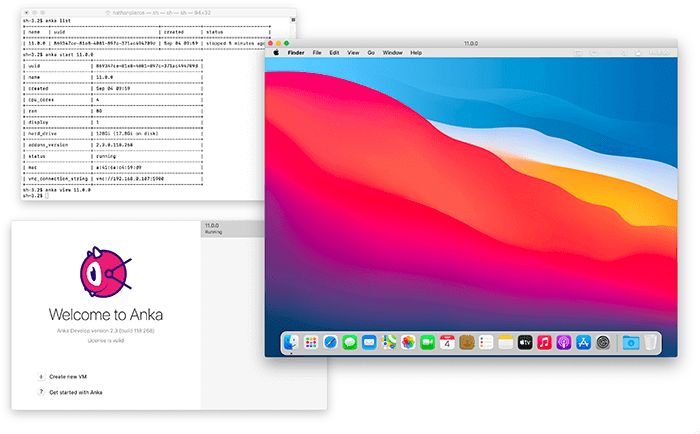Open the Trash in the dock
Image resolution: width=700 pixels, height=434 pixels.
pyautogui.click(x=650, y=342)
